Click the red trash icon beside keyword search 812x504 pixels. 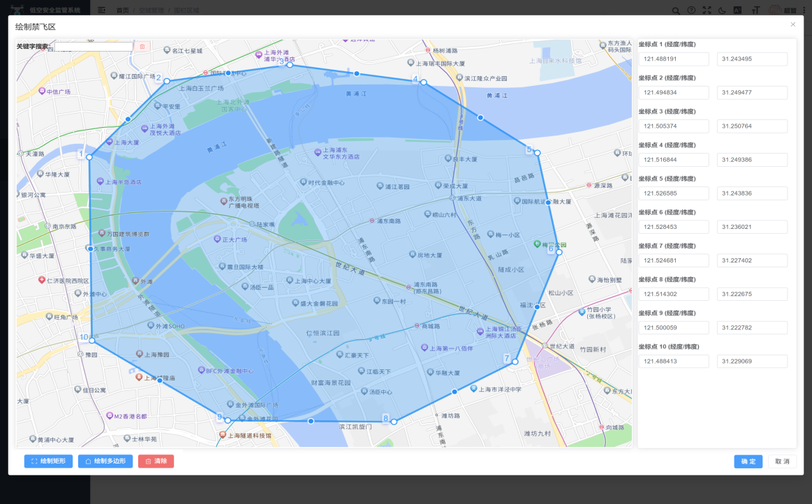click(x=142, y=47)
